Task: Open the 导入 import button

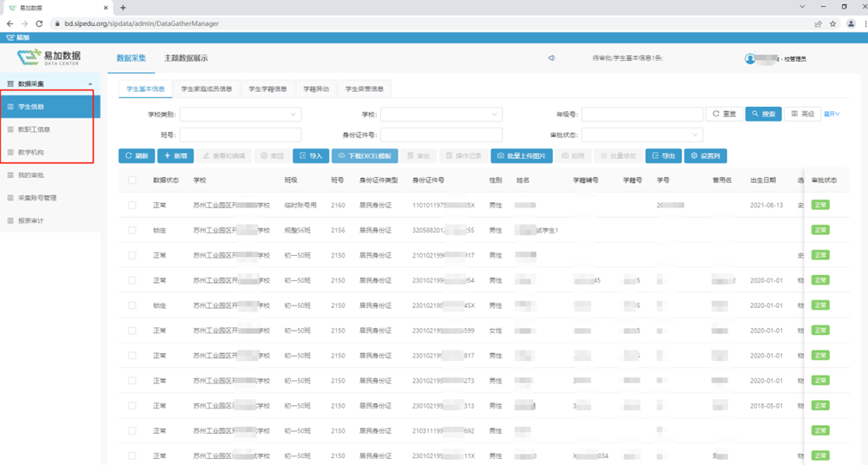Action: click(311, 156)
